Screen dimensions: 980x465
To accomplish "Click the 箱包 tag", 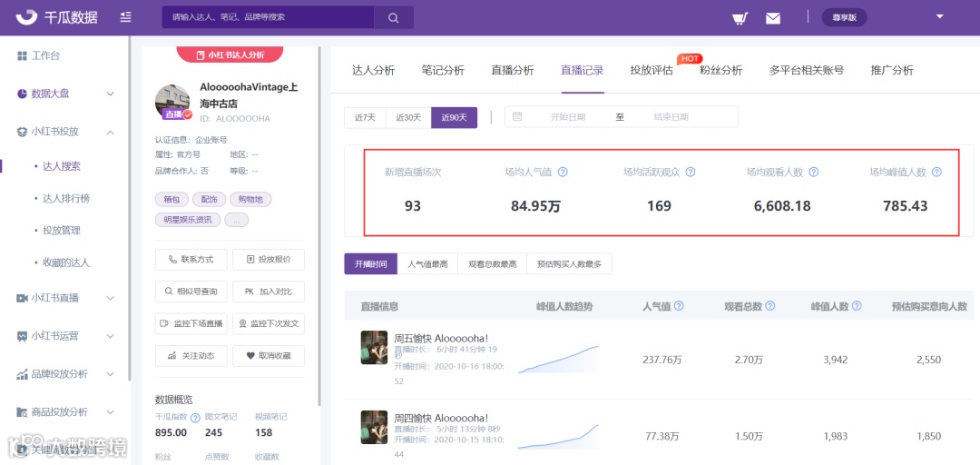I will click(x=171, y=200).
